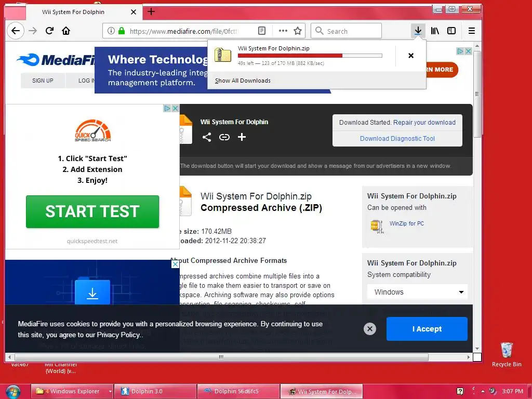This screenshot has width=532, height=399.
Task: Click scroll right arrow on horizontal scrollbar
Action: (469, 357)
